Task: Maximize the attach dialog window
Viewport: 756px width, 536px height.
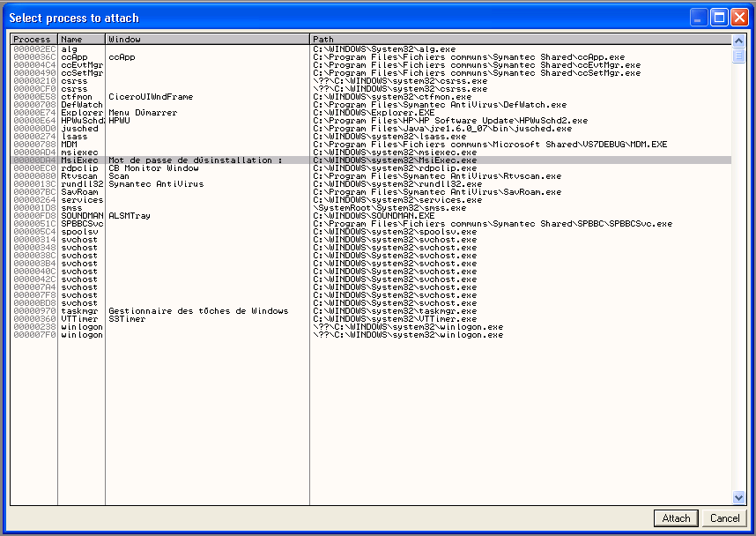Action: 719,18
